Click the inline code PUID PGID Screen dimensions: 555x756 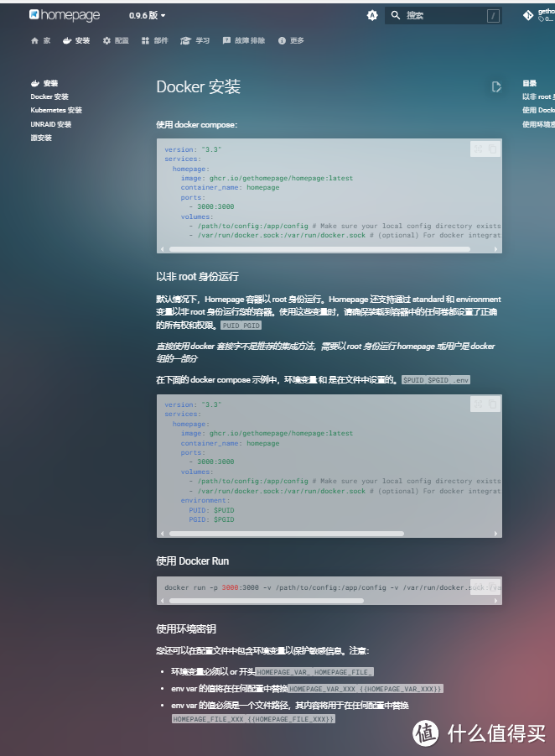click(241, 326)
